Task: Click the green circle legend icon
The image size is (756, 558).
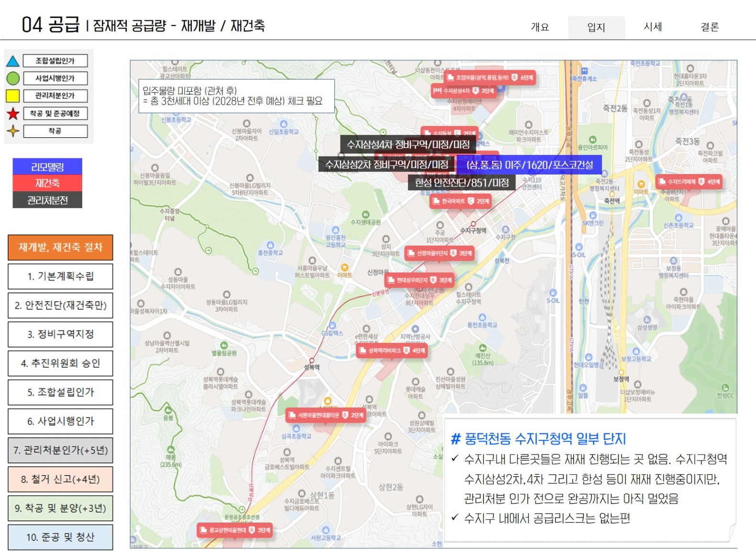Action: click(13, 78)
